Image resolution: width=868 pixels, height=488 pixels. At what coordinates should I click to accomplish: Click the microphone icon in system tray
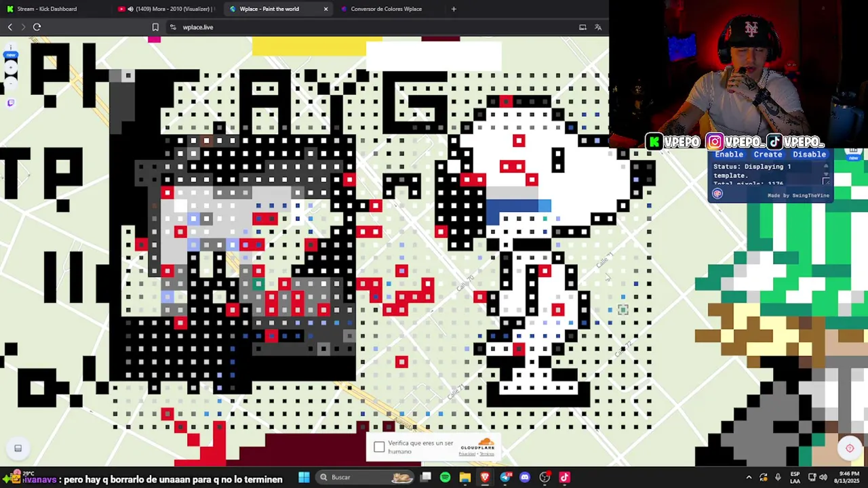click(778, 477)
